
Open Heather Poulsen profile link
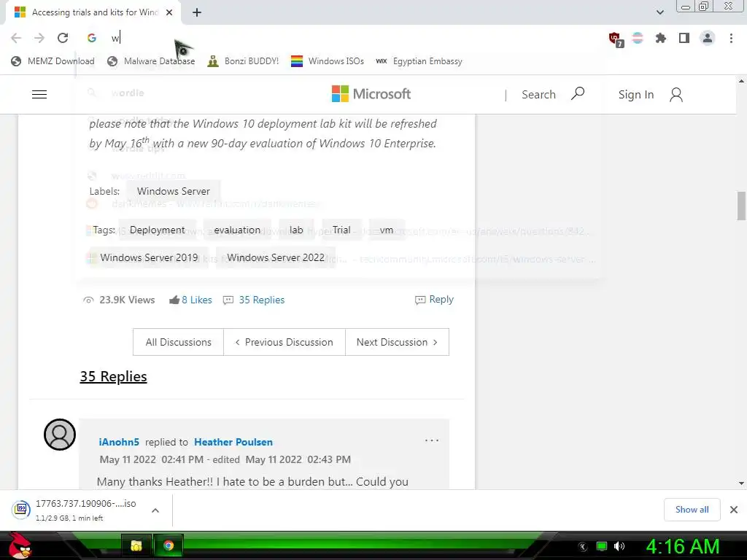233,442
